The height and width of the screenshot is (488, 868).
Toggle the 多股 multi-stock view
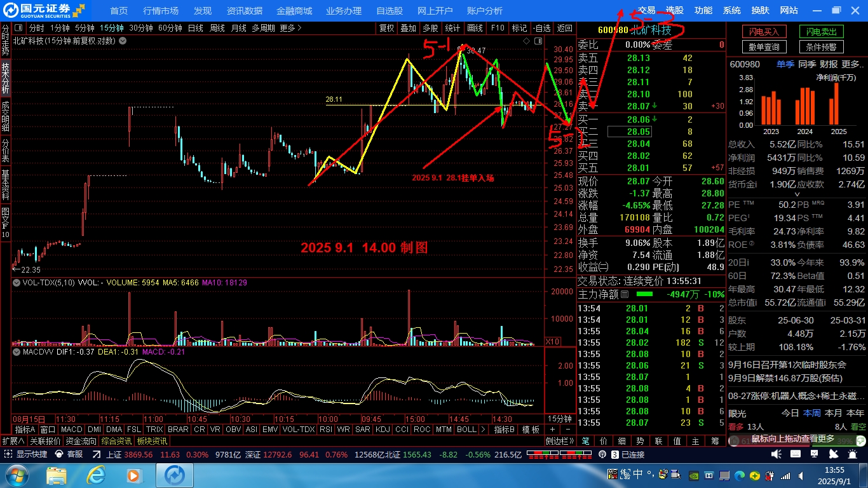pyautogui.click(x=430, y=28)
